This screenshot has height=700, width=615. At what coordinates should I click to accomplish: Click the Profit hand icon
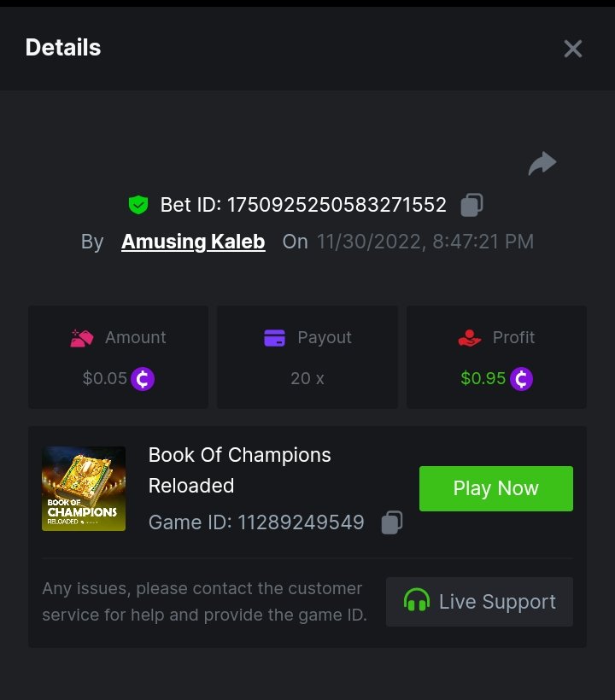pos(470,338)
